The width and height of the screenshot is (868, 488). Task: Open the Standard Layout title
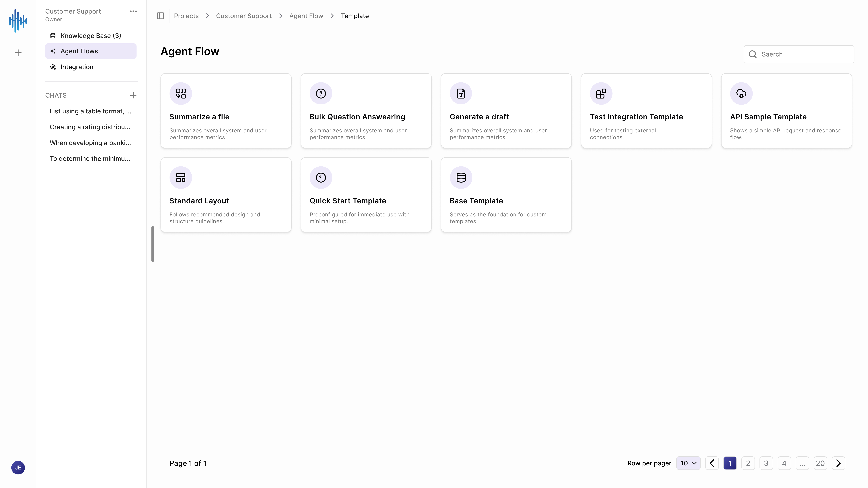tap(199, 201)
